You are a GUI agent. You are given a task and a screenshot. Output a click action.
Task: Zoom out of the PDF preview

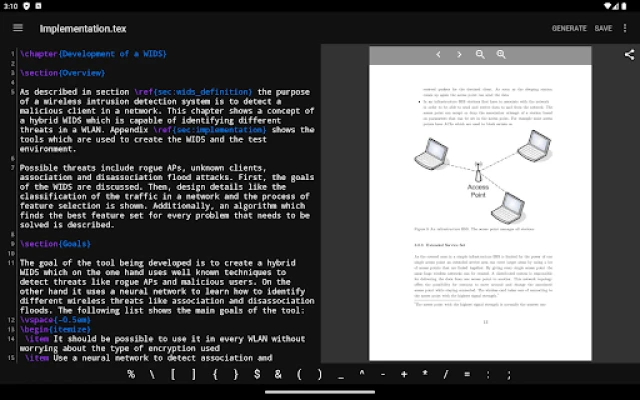tap(480, 54)
